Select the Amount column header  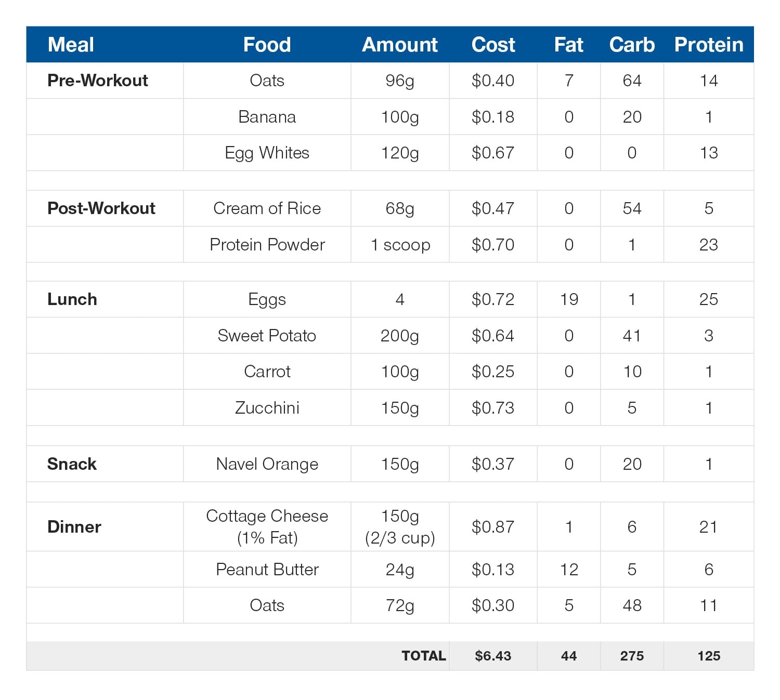(x=399, y=45)
